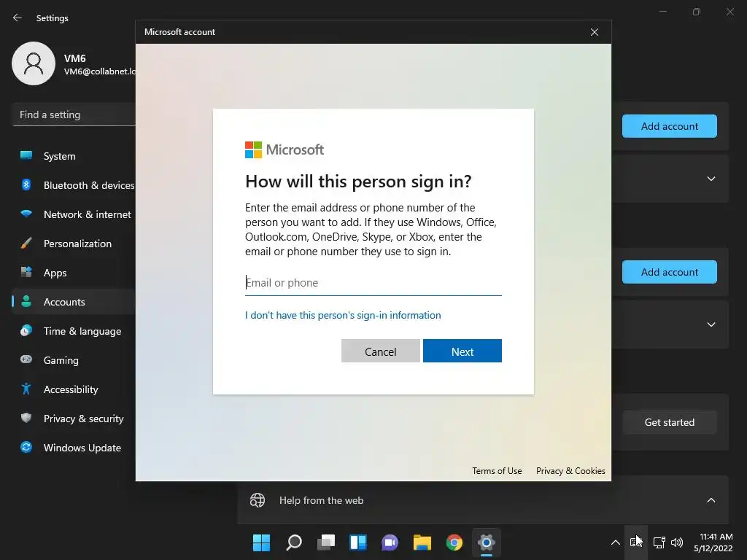Click the Windows Update sync icon

tap(26, 447)
